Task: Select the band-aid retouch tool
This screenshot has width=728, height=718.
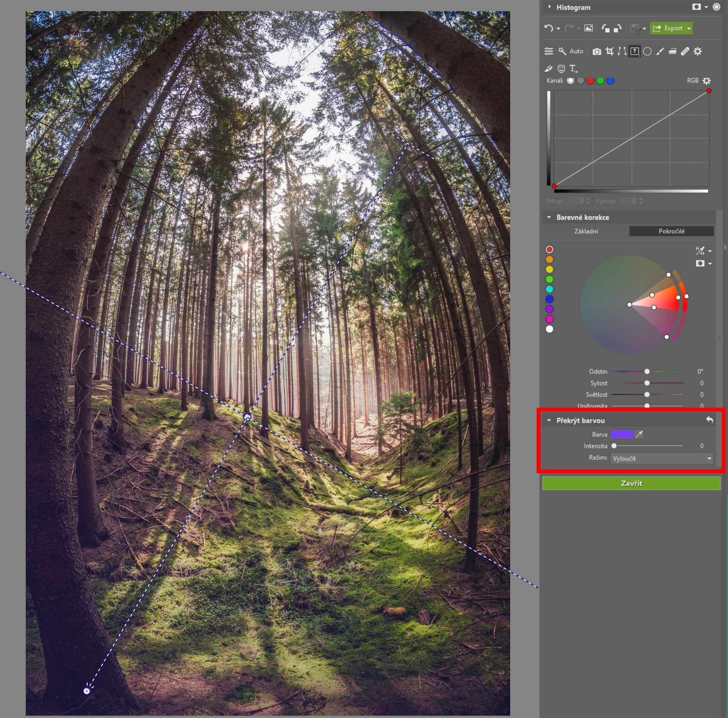Action: pos(685,51)
